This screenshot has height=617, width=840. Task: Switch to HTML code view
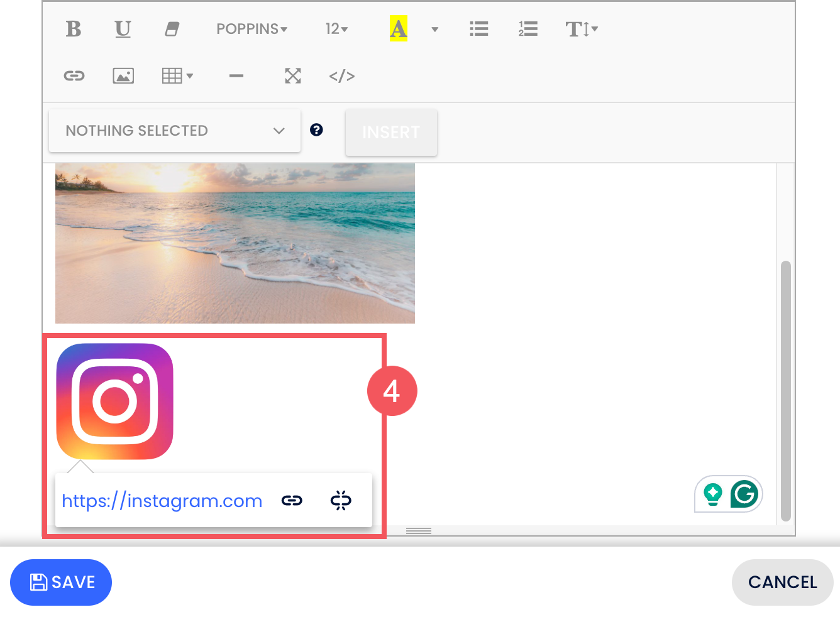pos(342,76)
